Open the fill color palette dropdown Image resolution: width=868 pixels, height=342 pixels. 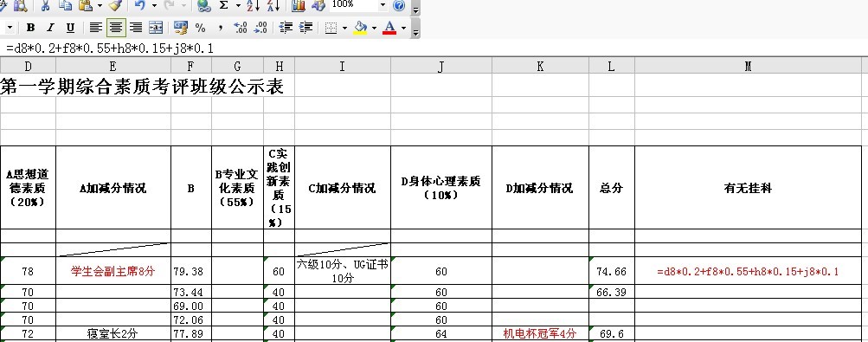pyautogui.click(x=374, y=27)
